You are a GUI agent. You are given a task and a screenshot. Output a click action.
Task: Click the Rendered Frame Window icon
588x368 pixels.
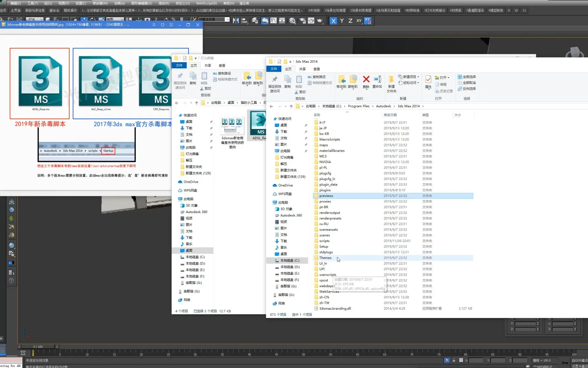click(311, 21)
